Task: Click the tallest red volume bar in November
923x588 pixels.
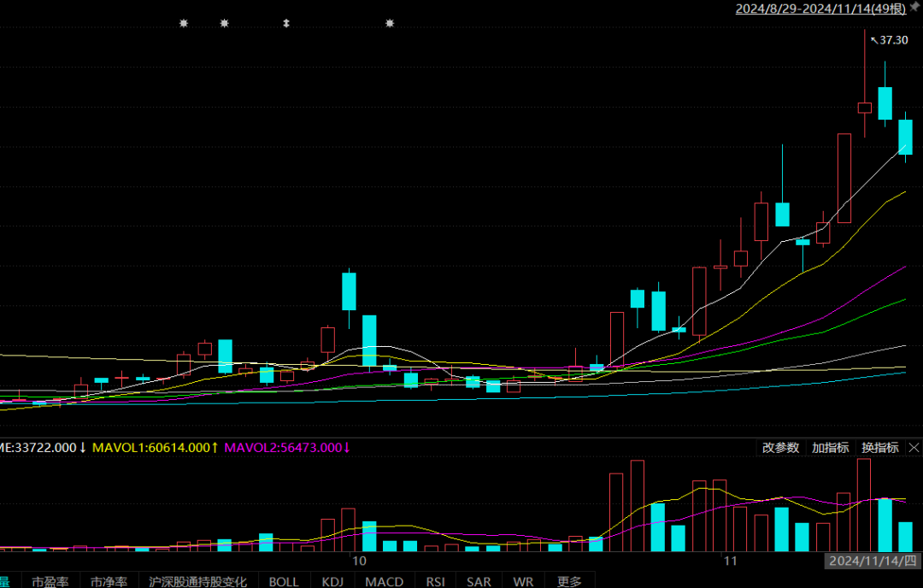Action: point(864,505)
